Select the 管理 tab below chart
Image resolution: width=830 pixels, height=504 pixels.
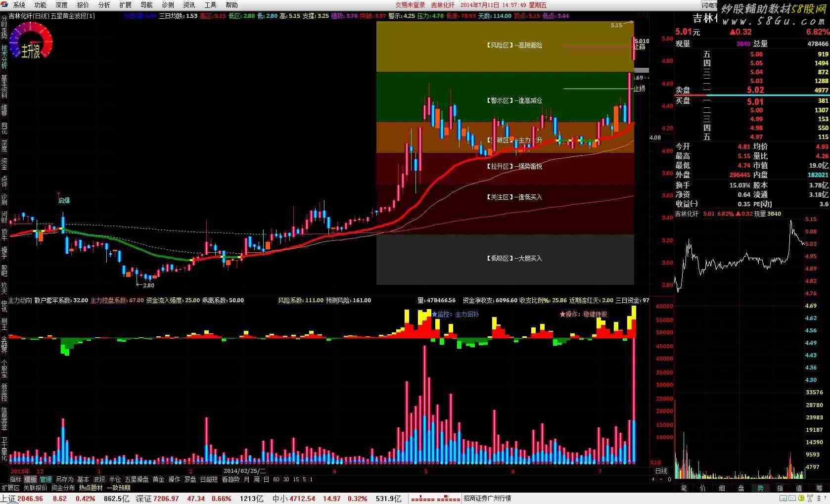(x=46, y=479)
